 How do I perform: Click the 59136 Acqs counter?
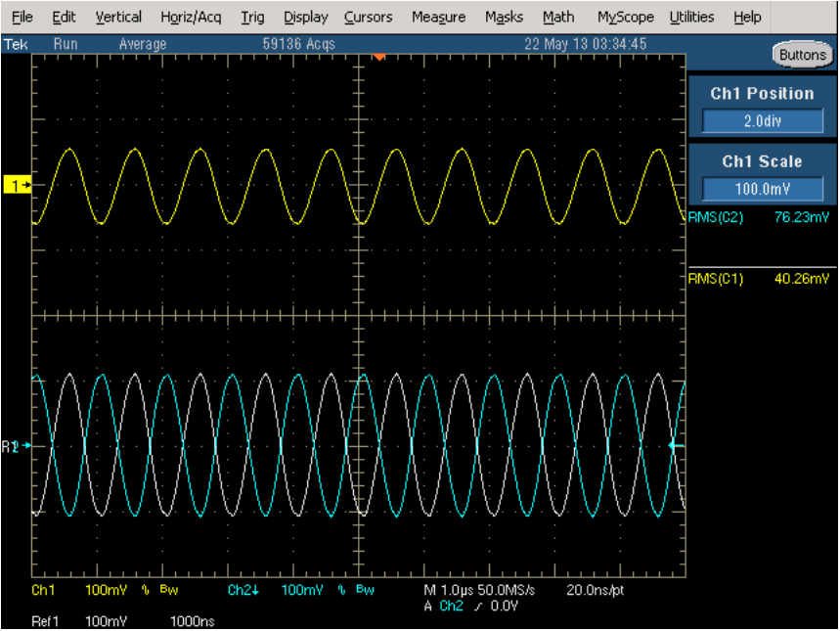pyautogui.click(x=299, y=44)
